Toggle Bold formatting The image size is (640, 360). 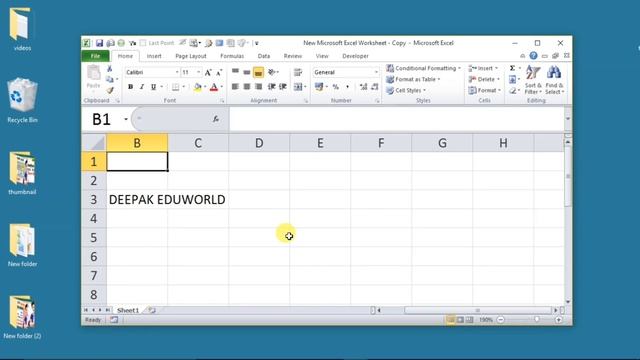pyautogui.click(x=131, y=87)
